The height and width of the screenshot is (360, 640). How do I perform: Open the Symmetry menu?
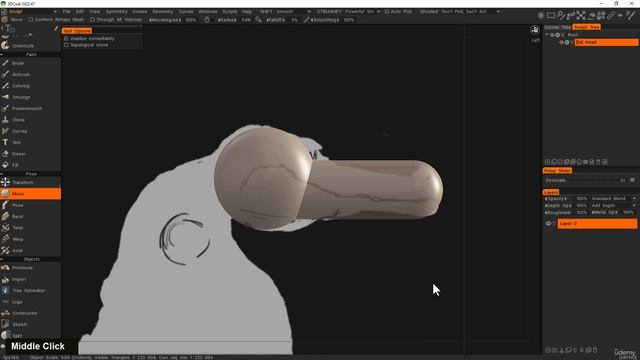click(116, 11)
